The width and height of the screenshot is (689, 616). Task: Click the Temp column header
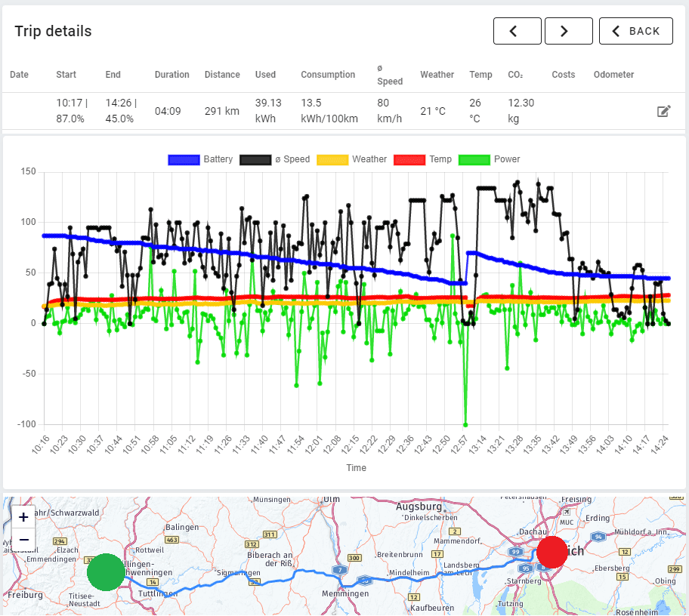480,75
